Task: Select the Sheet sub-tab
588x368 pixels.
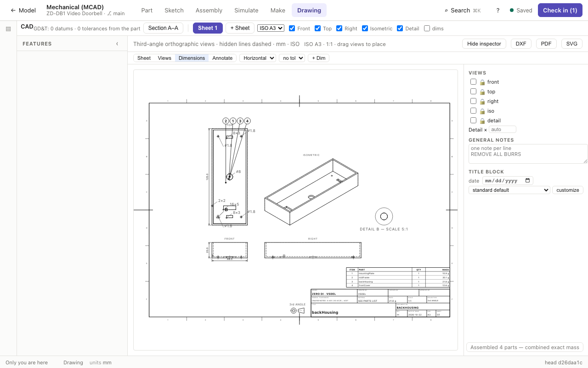Action: [144, 58]
